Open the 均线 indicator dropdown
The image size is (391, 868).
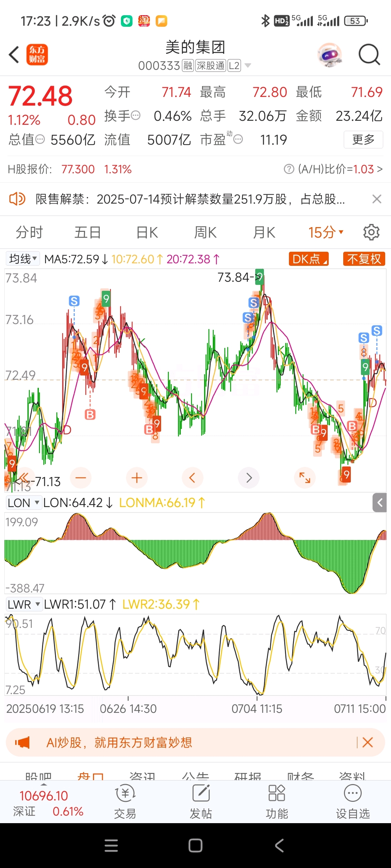pos(23,259)
